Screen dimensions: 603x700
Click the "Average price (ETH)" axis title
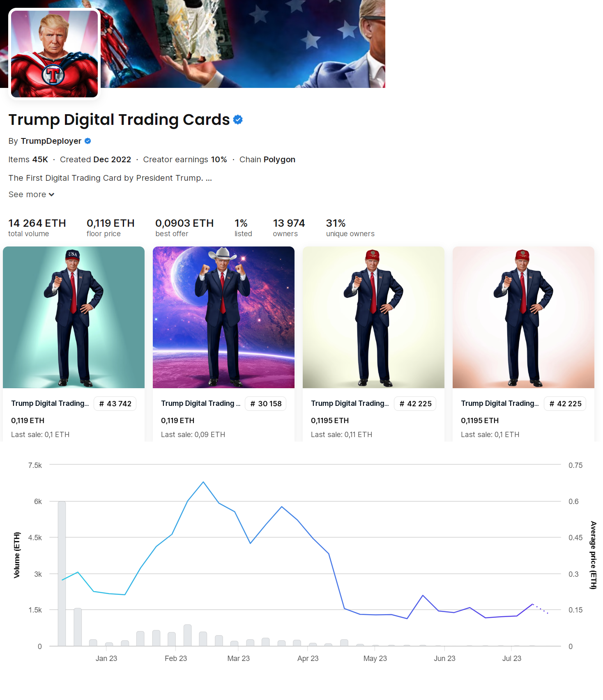pyautogui.click(x=593, y=555)
